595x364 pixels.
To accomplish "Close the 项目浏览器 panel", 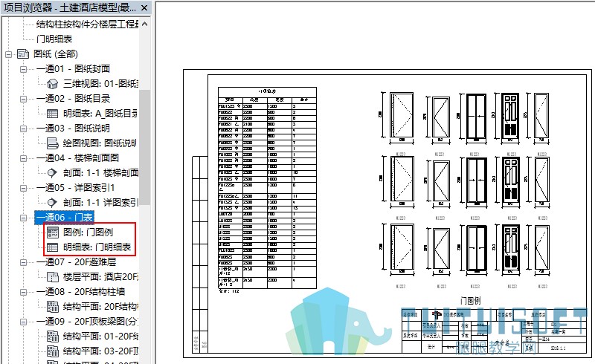I will coord(144,7).
